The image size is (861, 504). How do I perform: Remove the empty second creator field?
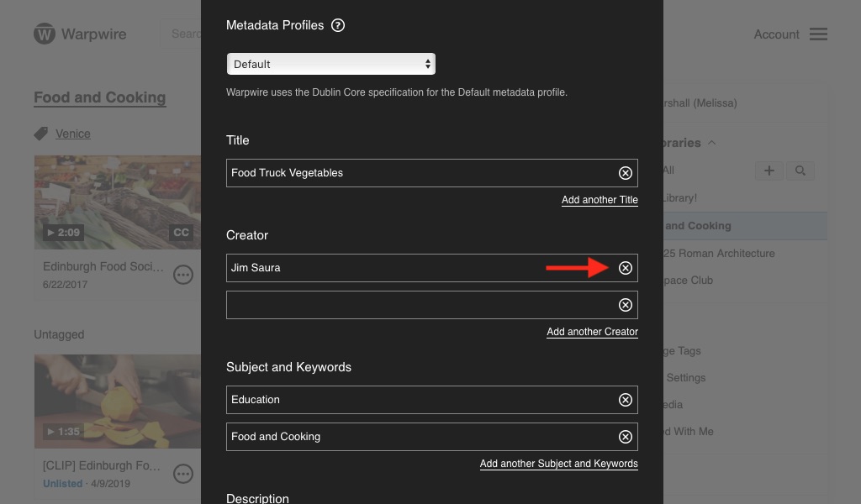coord(625,305)
